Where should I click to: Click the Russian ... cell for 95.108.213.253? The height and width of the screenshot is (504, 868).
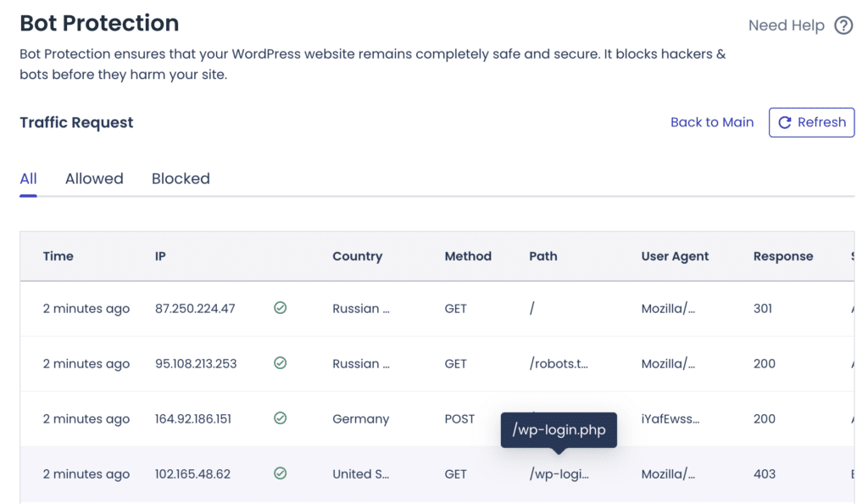360,364
